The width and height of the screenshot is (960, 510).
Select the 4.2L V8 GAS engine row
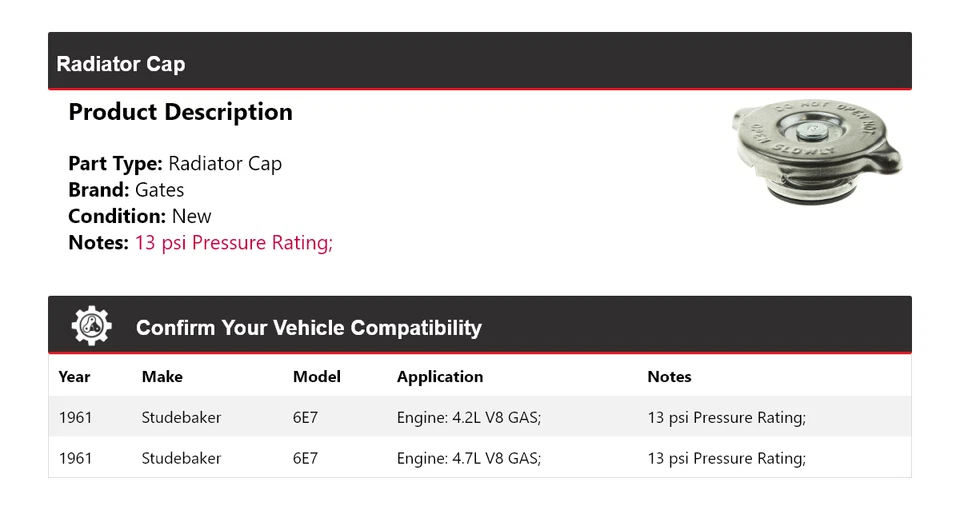pos(468,418)
